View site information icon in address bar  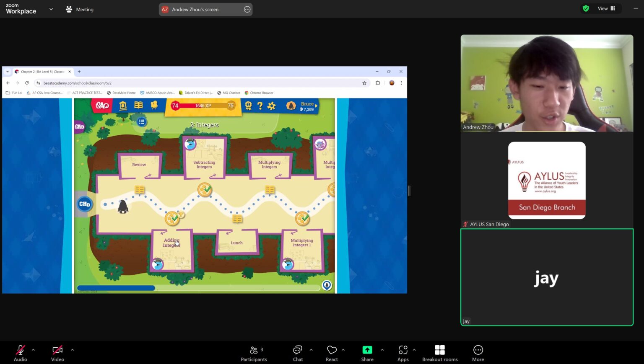point(38,83)
